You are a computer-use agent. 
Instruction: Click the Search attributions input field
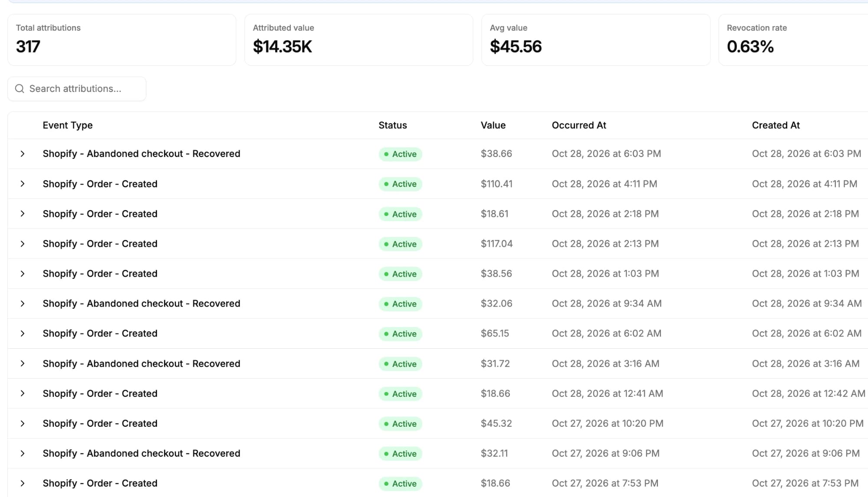click(x=77, y=89)
